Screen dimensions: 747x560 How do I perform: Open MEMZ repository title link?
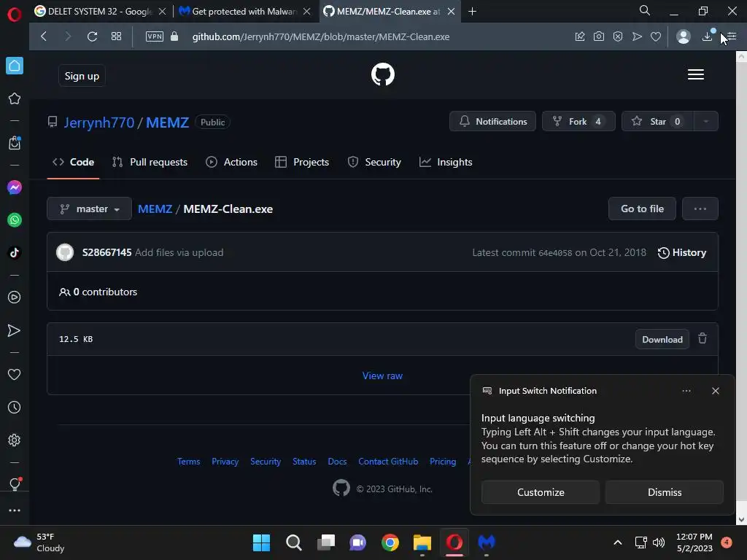pyautogui.click(x=167, y=122)
